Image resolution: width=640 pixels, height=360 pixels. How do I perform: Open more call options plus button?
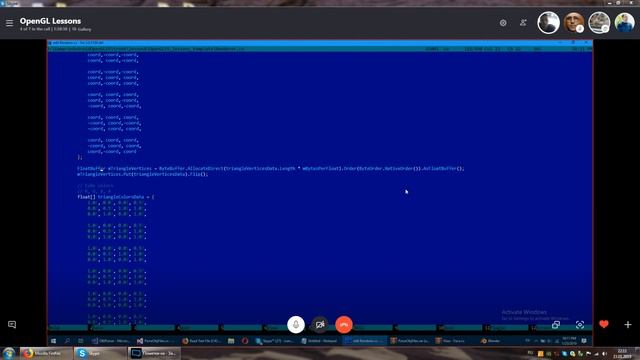(x=628, y=325)
